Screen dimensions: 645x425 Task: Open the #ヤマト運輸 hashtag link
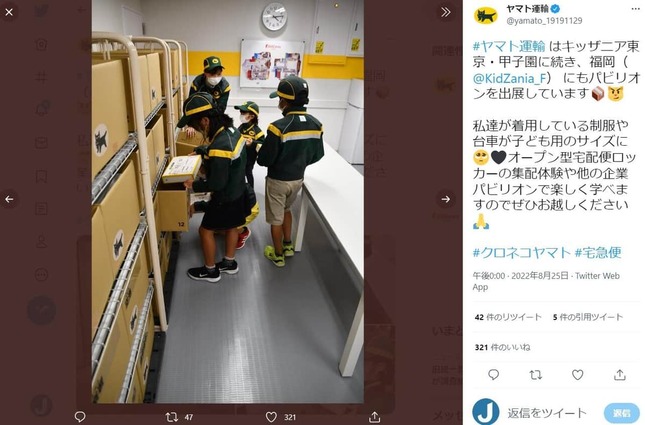[509, 46]
